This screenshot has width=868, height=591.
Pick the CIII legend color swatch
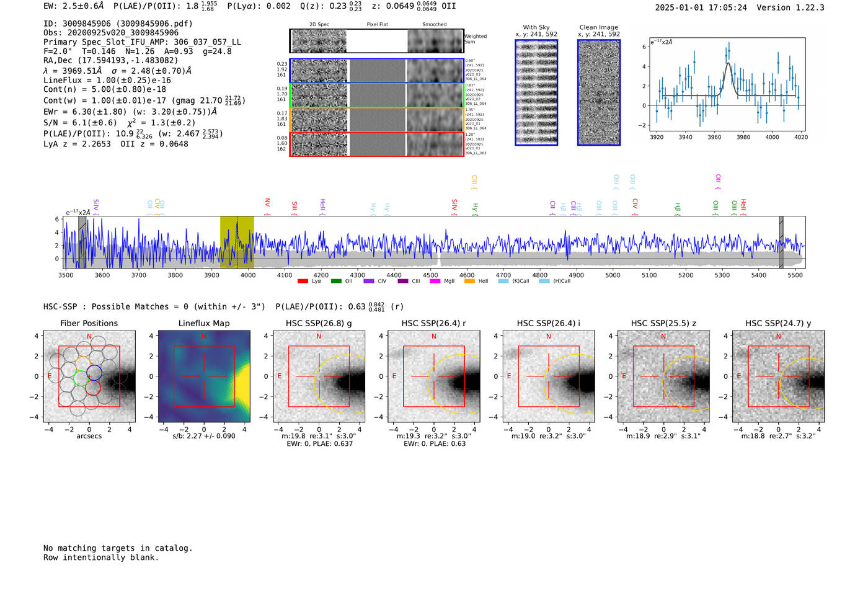pos(402,282)
